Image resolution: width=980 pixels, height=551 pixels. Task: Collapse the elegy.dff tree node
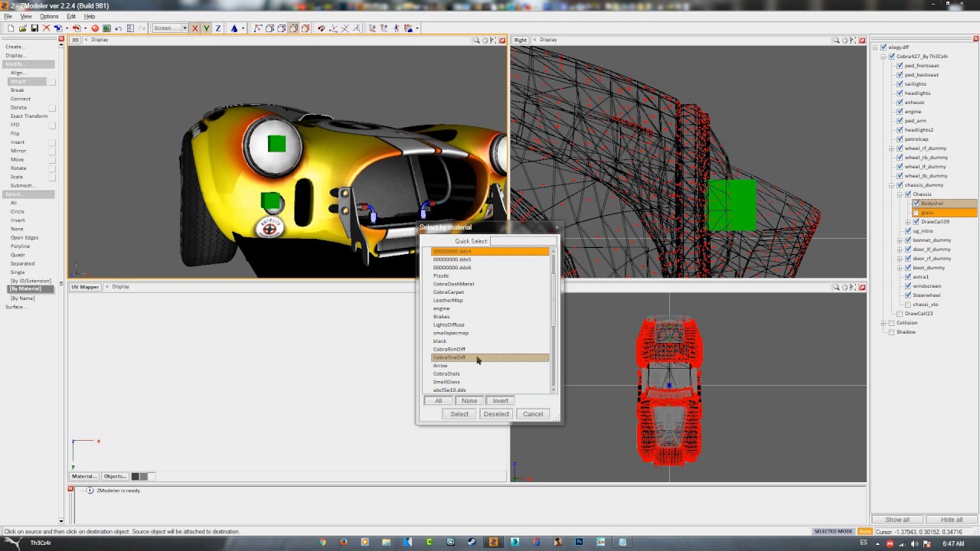click(x=875, y=47)
